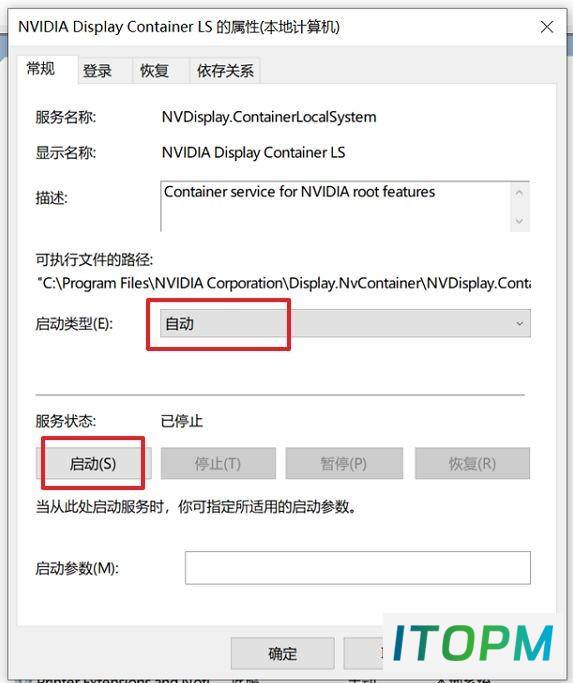Click the 恢复(R) service button
The width and height of the screenshot is (573, 683).
tap(472, 463)
